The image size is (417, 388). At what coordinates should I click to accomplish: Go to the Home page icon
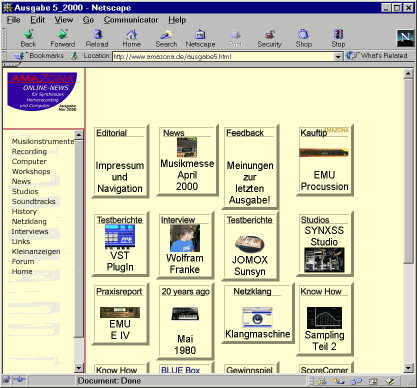pyautogui.click(x=132, y=34)
